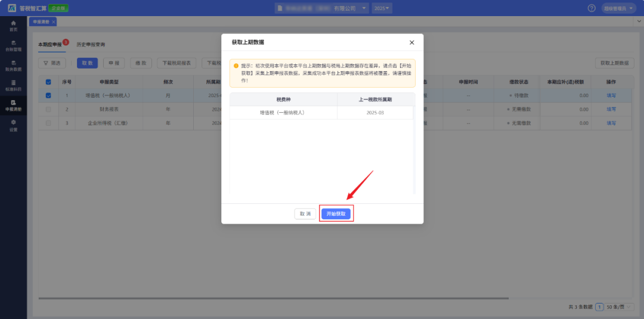The image size is (644, 319).
Task: Close the 申报清册 page tab
Action: click(54, 21)
